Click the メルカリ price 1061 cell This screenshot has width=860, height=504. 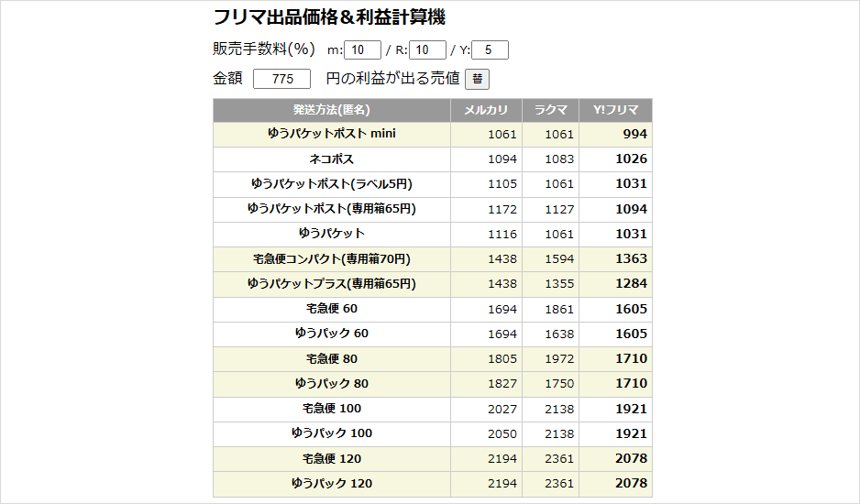(502, 134)
